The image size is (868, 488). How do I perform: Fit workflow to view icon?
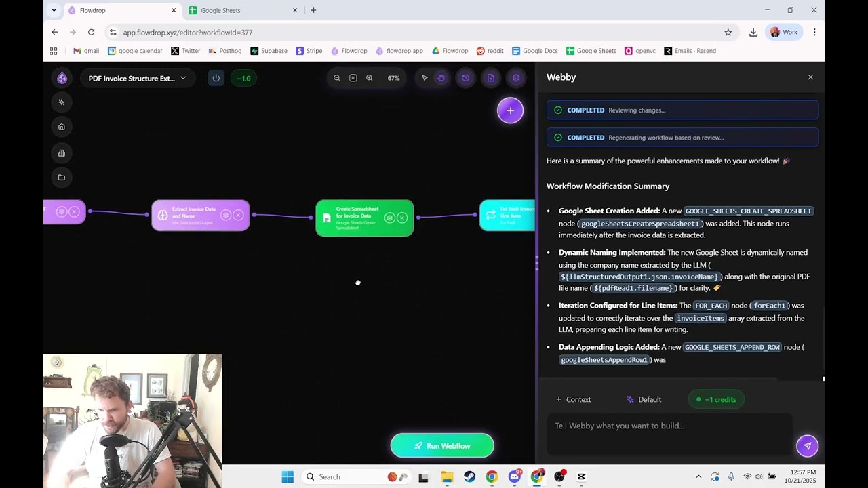[x=353, y=78]
